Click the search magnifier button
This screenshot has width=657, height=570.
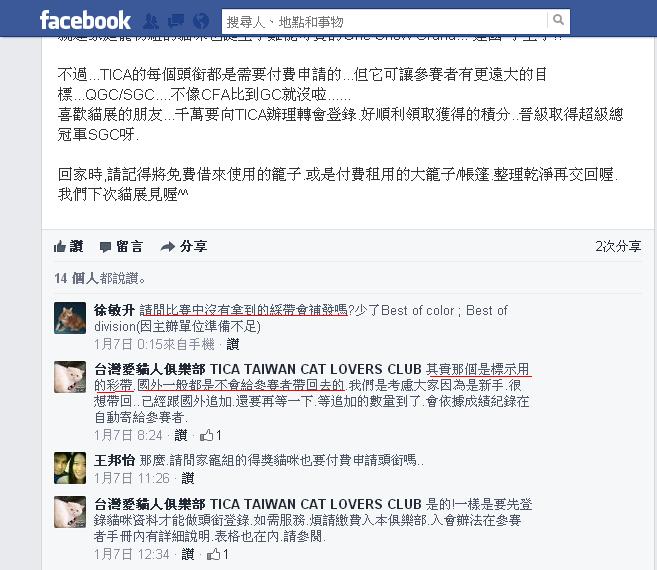click(x=558, y=20)
